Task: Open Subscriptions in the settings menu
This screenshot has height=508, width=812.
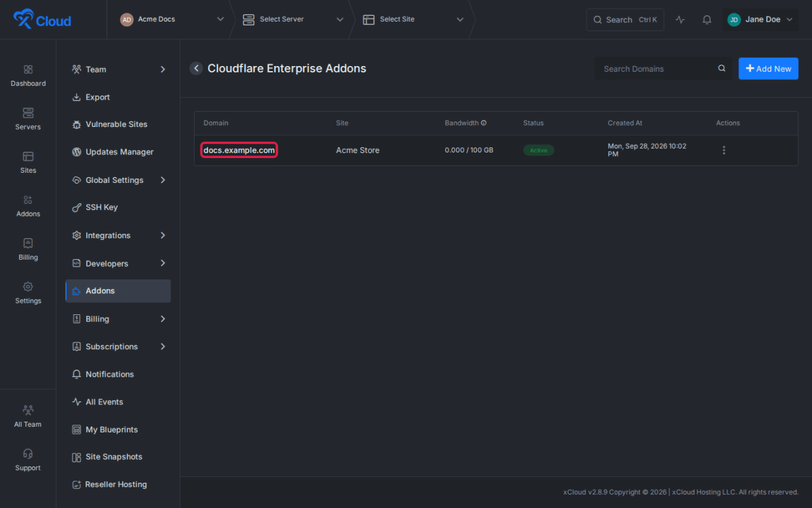Action: [118, 347]
